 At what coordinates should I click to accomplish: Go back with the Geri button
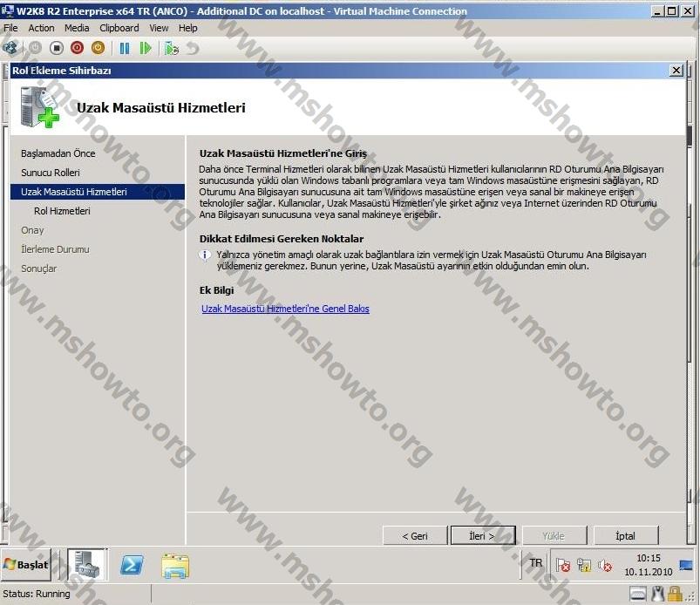[x=415, y=535]
